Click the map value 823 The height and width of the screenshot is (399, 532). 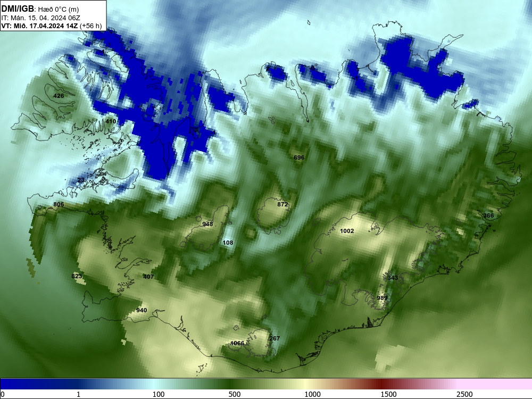(77, 276)
